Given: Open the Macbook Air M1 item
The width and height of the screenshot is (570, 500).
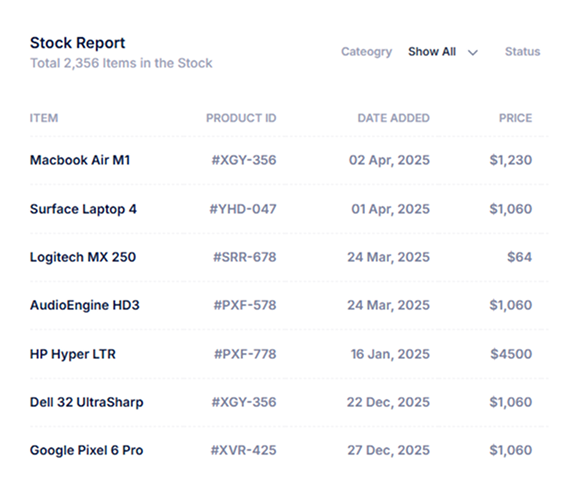Looking at the screenshot, I should [80, 160].
